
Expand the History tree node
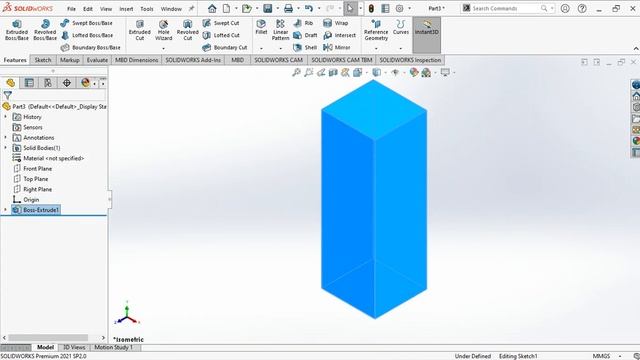[x=5, y=117]
